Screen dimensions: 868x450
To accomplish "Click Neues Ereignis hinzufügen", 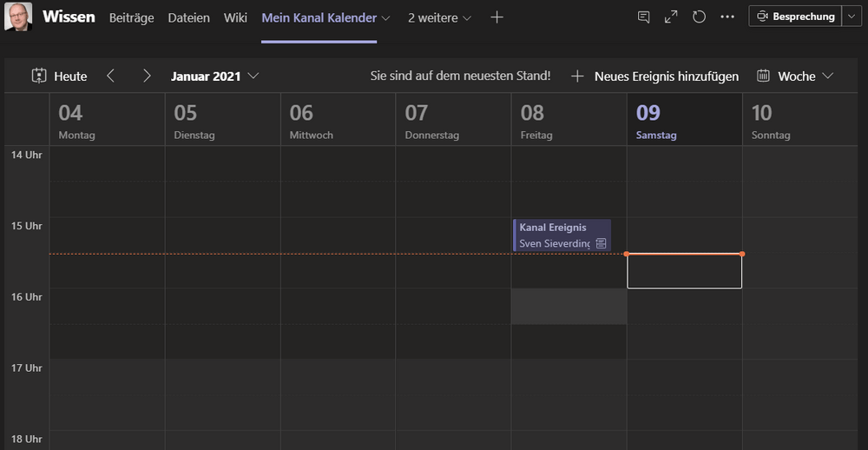I will (x=654, y=76).
